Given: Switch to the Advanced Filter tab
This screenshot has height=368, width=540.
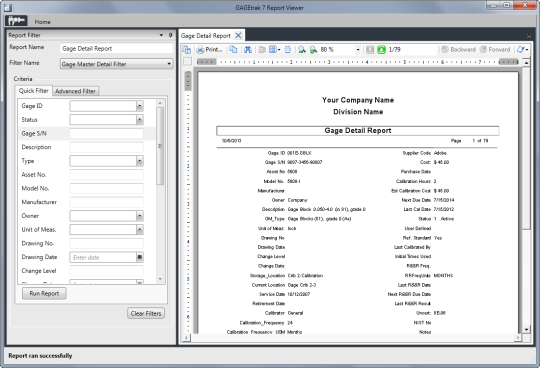Looking at the screenshot, I should (75, 91).
